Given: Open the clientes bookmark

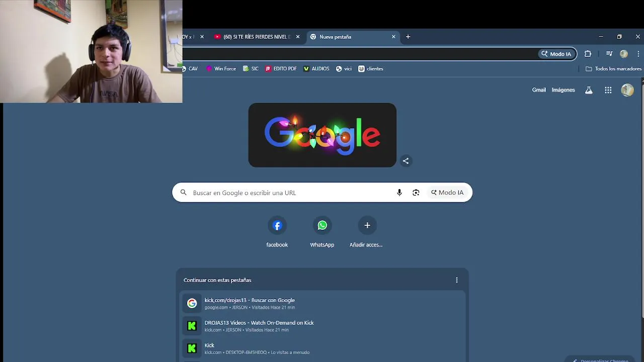Looking at the screenshot, I should click(x=371, y=69).
